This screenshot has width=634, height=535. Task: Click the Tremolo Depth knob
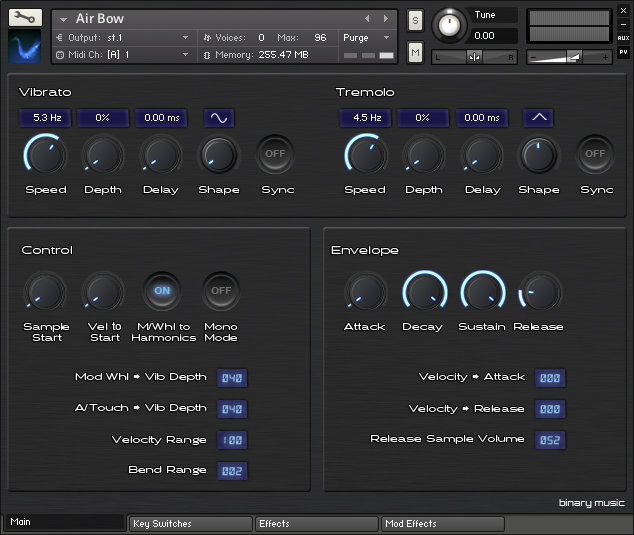click(x=424, y=155)
